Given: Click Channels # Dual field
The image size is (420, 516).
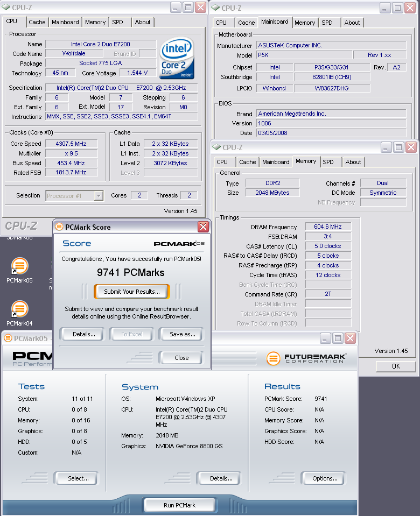Looking at the screenshot, I should [383, 183].
